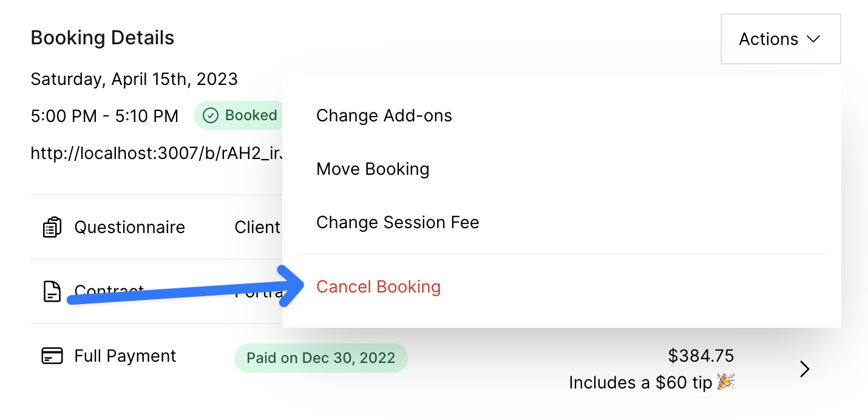Open the localhost booking URL link

(x=157, y=153)
